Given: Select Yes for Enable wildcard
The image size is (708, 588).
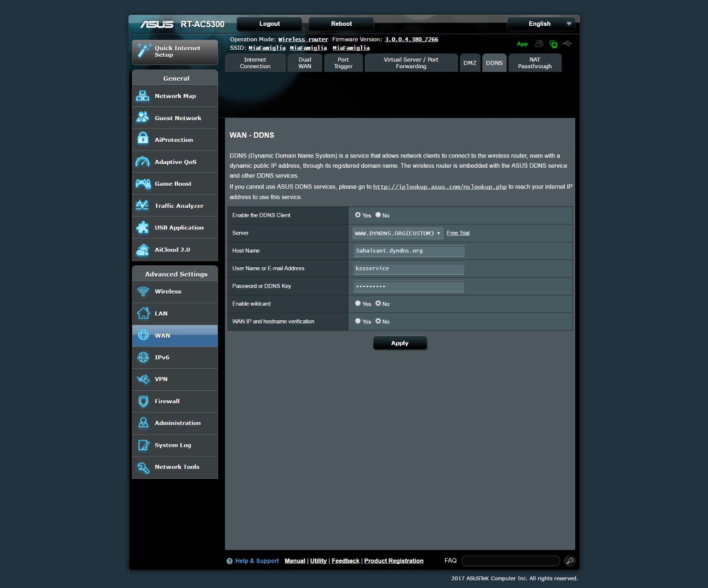Looking at the screenshot, I should coord(358,303).
